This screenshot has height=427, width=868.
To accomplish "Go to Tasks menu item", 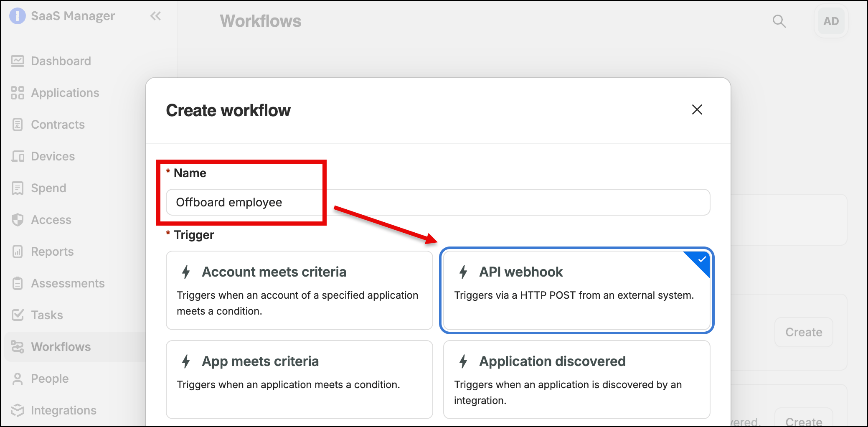I will [47, 315].
